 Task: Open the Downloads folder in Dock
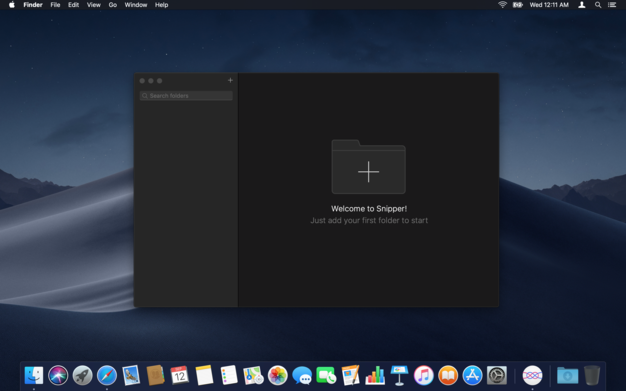point(568,375)
